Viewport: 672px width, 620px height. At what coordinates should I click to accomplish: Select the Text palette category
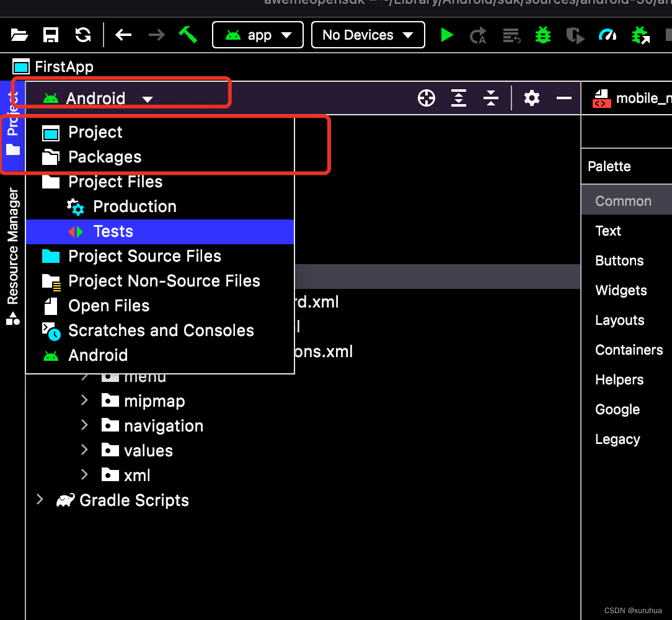[x=627, y=231]
